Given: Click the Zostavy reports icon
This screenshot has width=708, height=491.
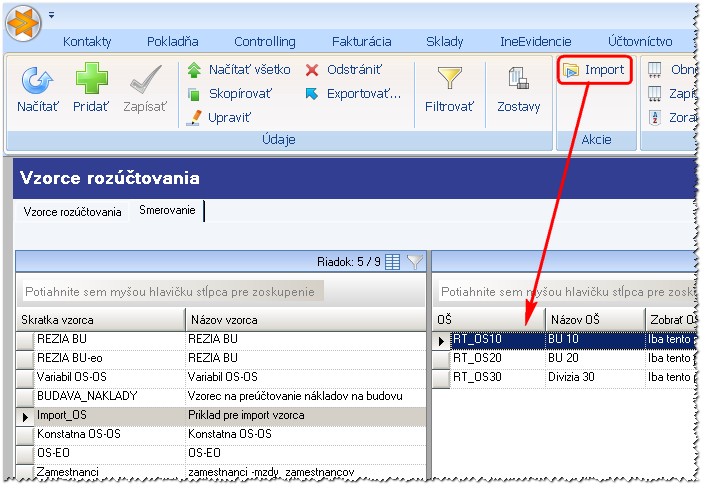Looking at the screenshot, I should 518,78.
